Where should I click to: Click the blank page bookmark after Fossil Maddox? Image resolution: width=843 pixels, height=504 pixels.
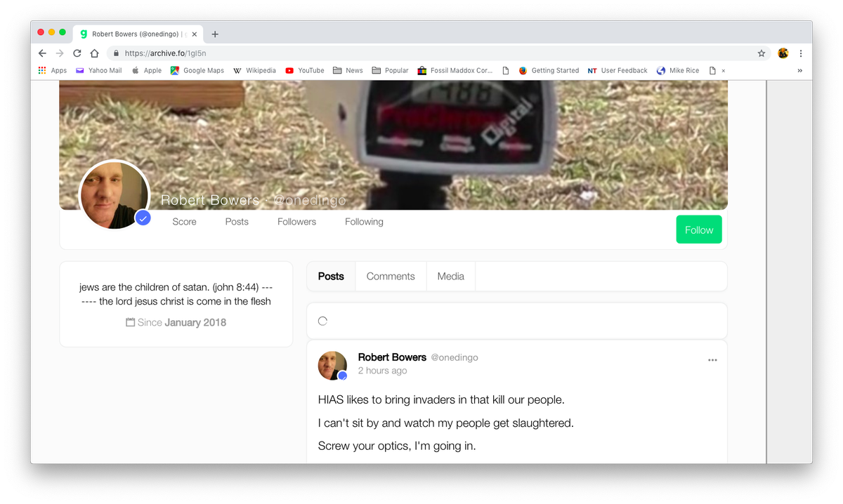pyautogui.click(x=505, y=70)
